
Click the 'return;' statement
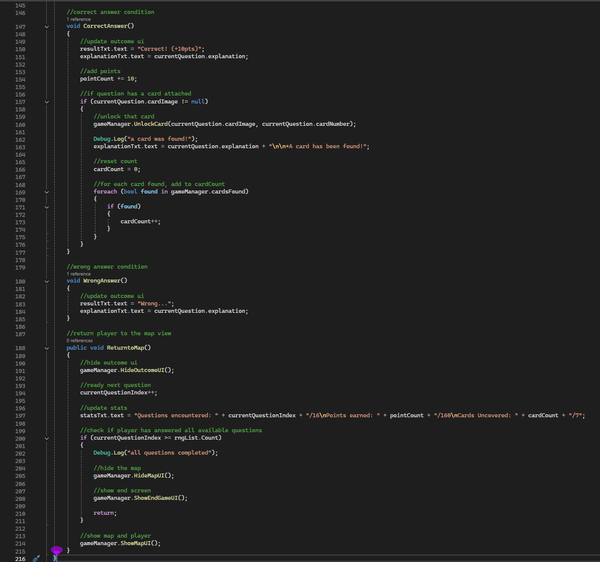(x=105, y=513)
